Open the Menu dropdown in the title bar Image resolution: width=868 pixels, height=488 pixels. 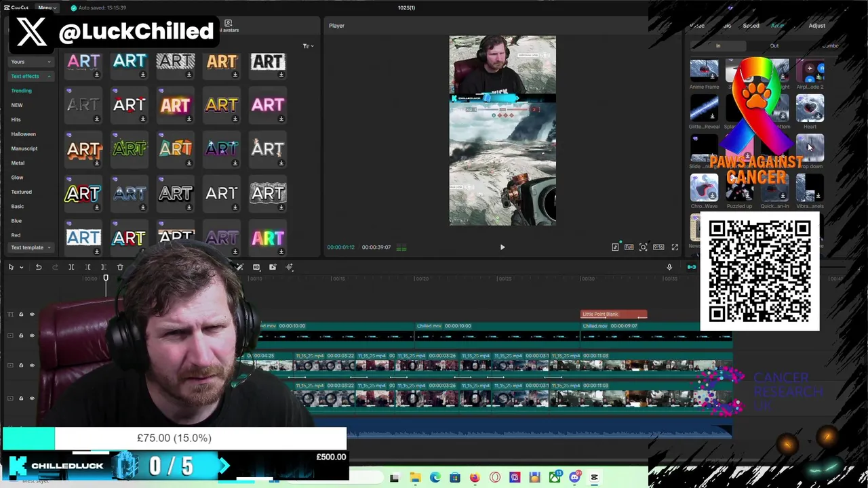coord(47,7)
